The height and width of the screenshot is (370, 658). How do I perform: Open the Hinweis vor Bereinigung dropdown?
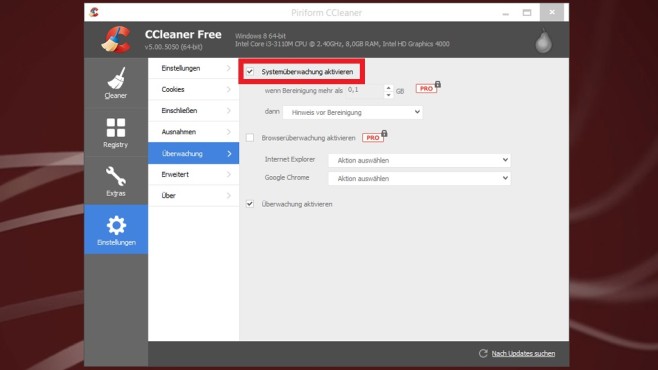(352, 112)
